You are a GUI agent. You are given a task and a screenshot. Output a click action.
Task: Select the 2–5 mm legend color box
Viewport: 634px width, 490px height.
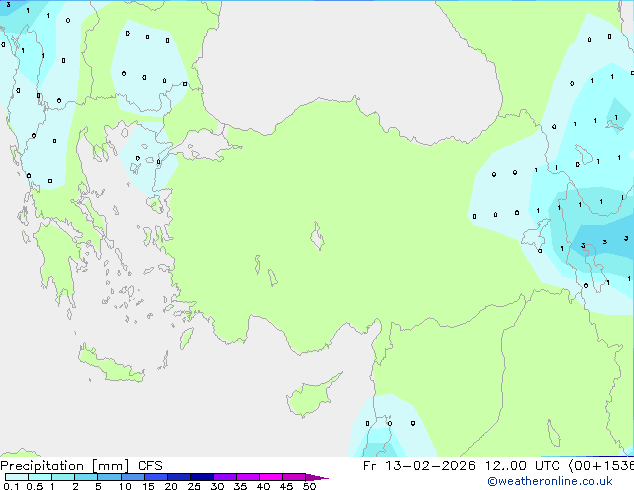(86, 477)
